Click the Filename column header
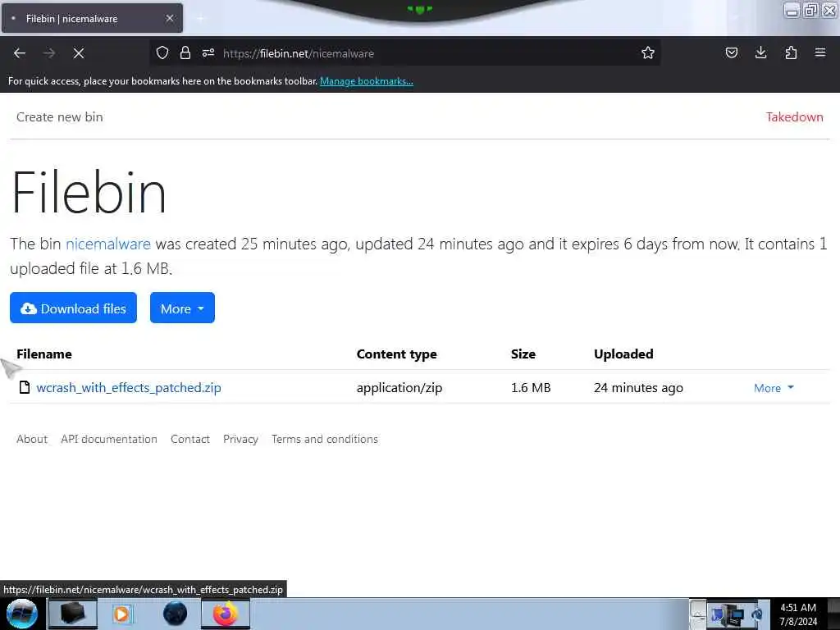Screen dimensions: 840x630 44,354
